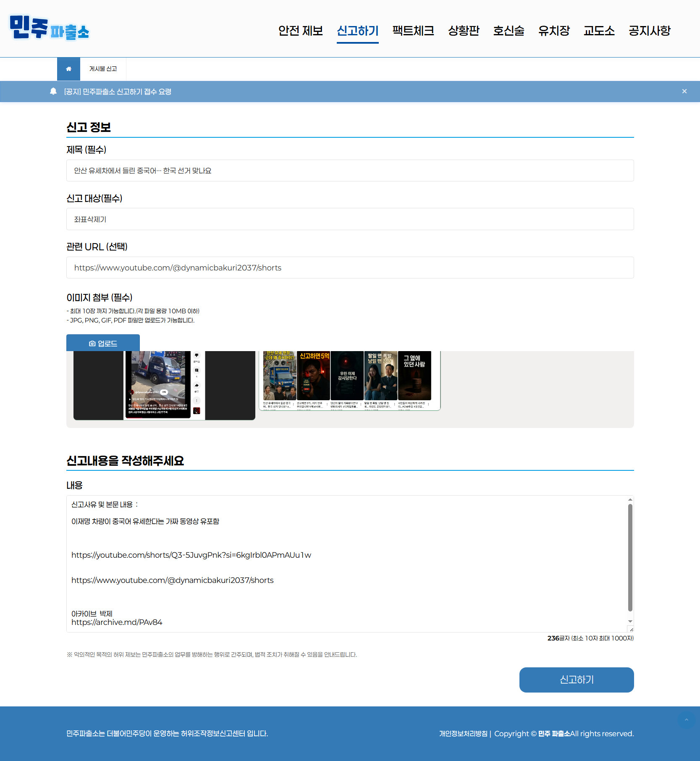Click the 최대 10장 upload limit note
The image size is (700, 761).
click(133, 311)
